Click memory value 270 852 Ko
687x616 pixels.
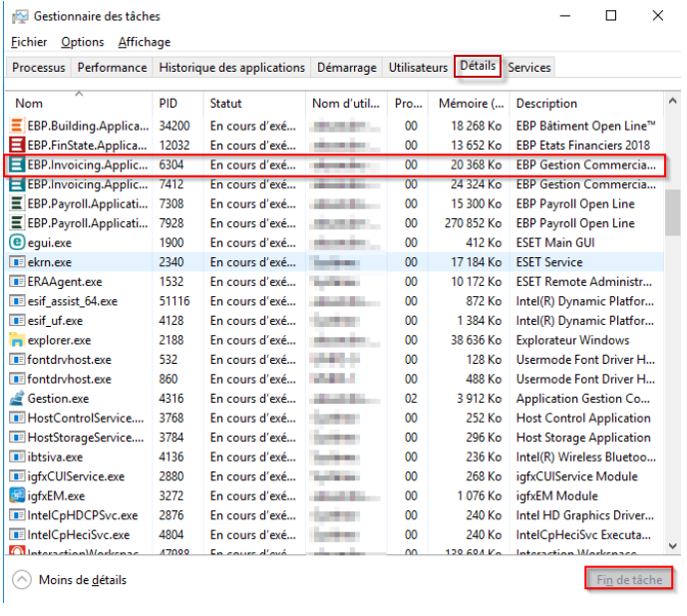tap(473, 223)
